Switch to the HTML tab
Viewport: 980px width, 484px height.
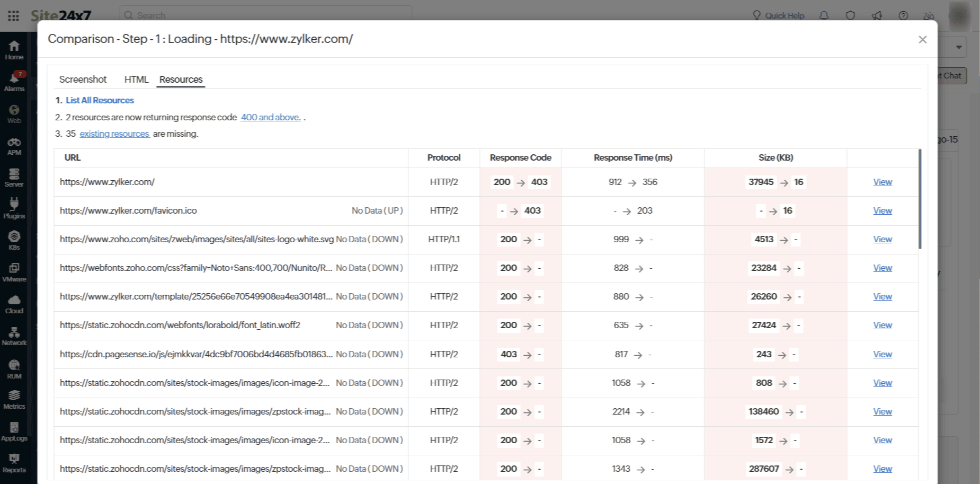point(136,80)
